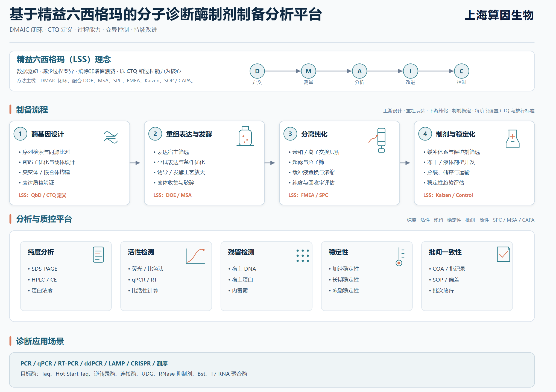Click the curve chart icon in 活性检测
The width and height of the screenshot is (556, 392).
(x=195, y=256)
